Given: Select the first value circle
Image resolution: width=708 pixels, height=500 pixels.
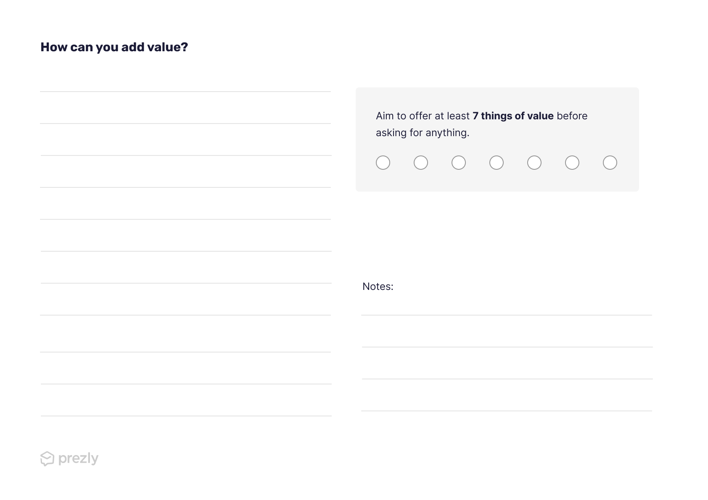Looking at the screenshot, I should [x=383, y=163].
